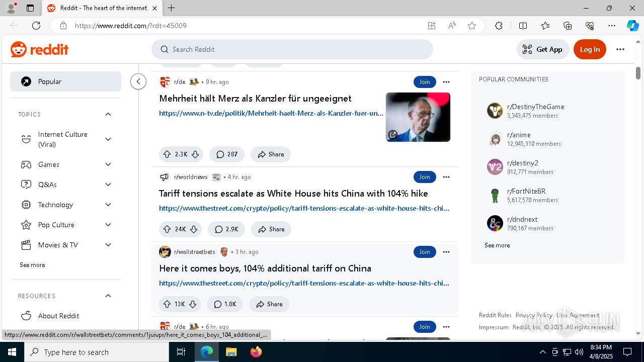Open a new browser tab
This screenshot has width=644, height=362.
click(x=172, y=8)
